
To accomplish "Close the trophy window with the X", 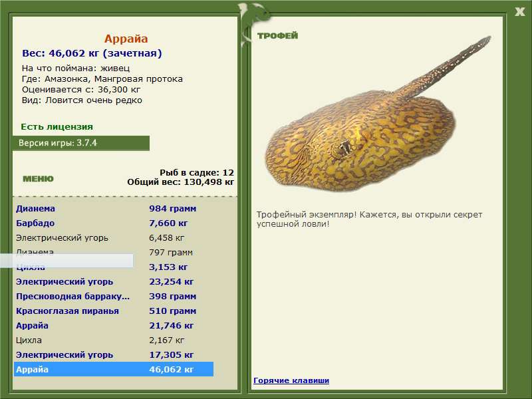I will pos(519,11).
